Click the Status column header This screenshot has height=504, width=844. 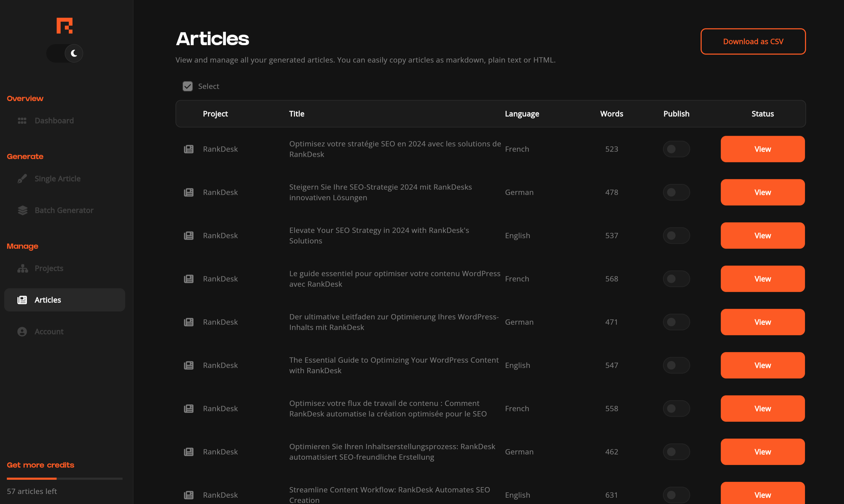tap(763, 114)
